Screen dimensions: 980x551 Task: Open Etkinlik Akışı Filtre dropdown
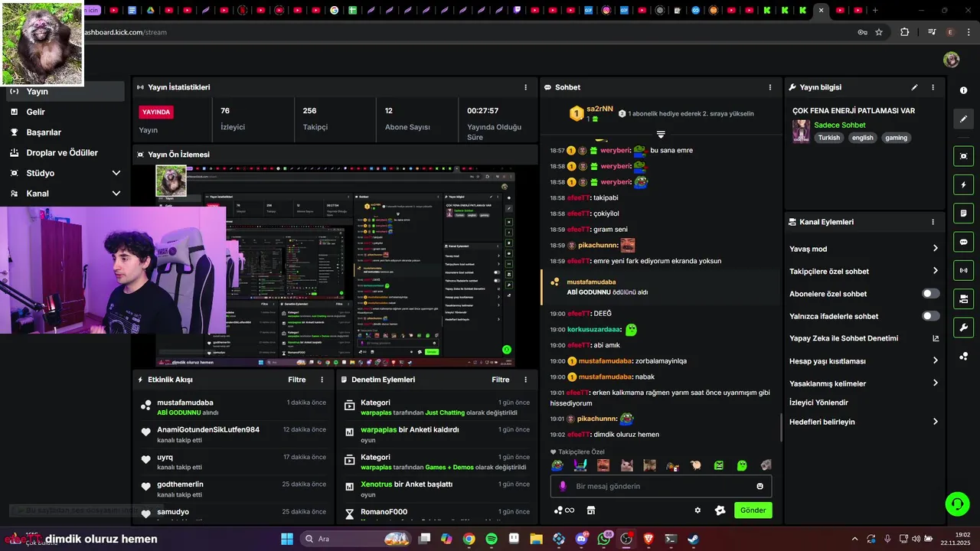tap(296, 380)
